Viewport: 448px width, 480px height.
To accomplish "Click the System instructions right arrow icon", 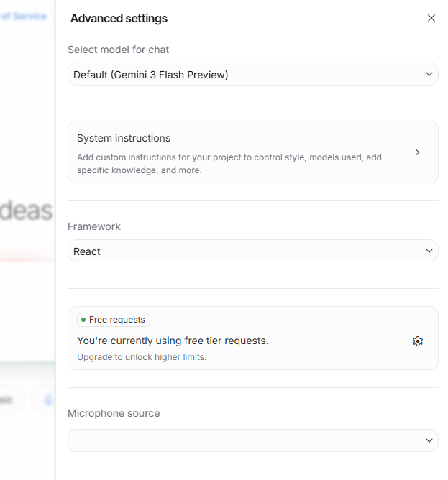I will coord(417,152).
